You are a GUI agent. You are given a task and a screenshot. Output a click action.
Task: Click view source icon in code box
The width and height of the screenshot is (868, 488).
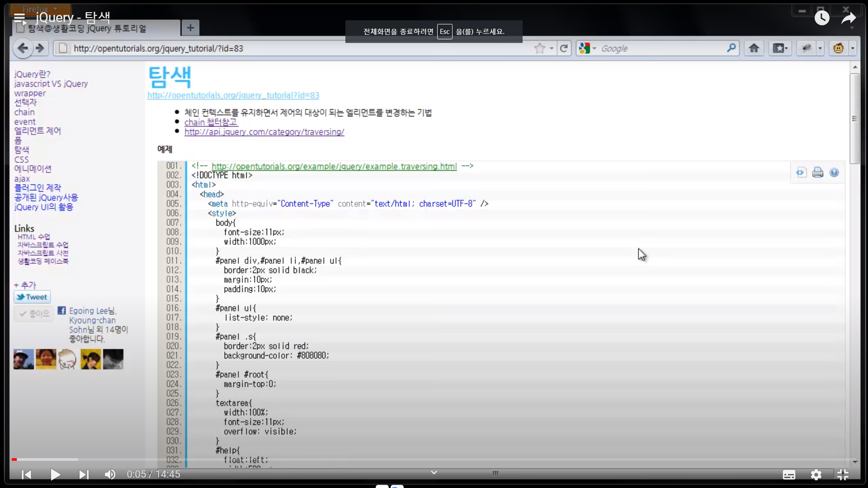pyautogui.click(x=801, y=173)
